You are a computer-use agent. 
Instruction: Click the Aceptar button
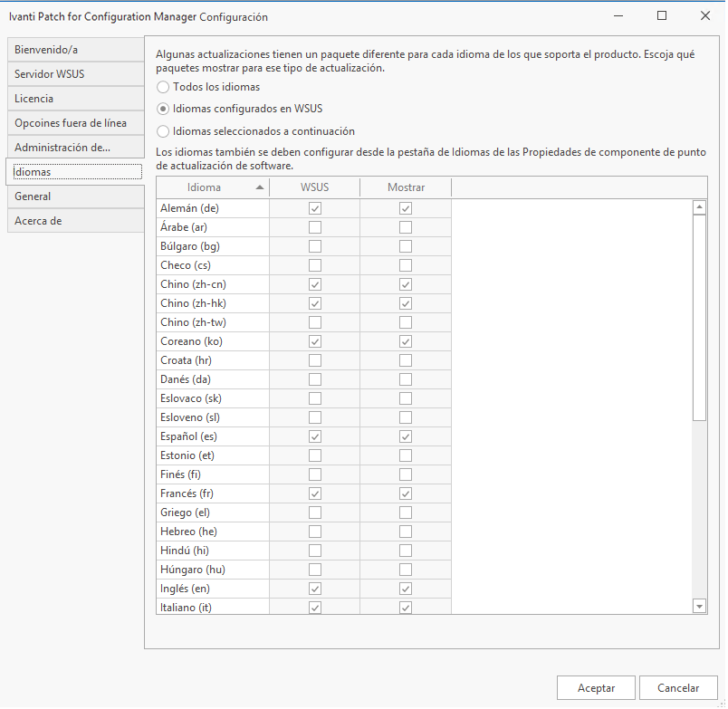596,688
